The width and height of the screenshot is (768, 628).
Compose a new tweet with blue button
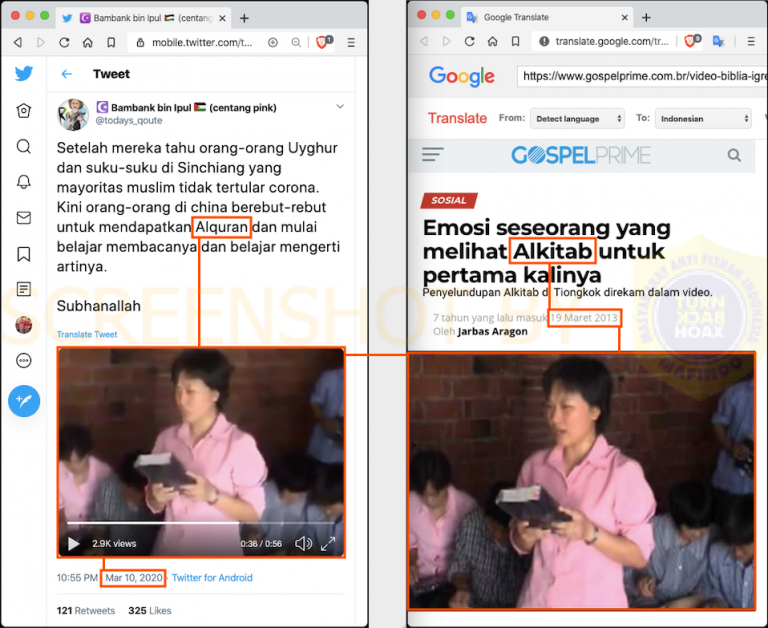coord(24,401)
